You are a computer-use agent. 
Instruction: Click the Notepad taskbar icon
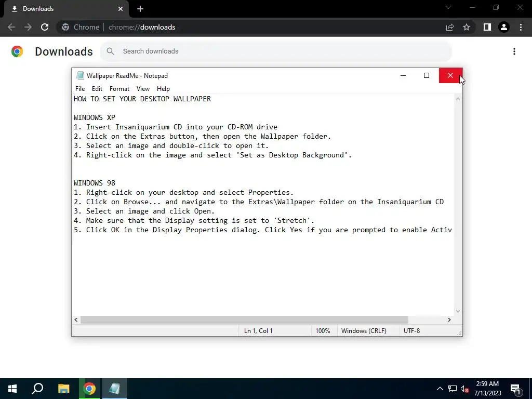tap(115, 389)
